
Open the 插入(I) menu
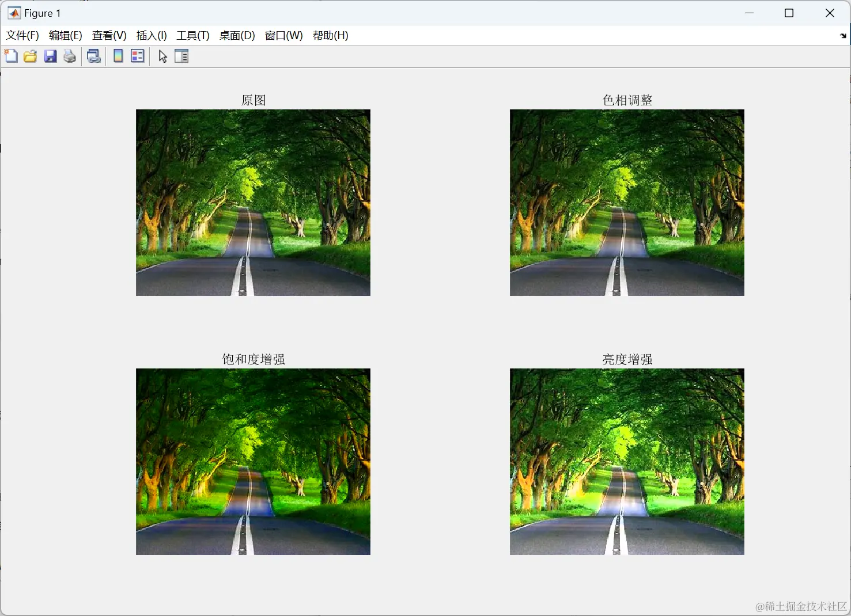[x=152, y=36]
